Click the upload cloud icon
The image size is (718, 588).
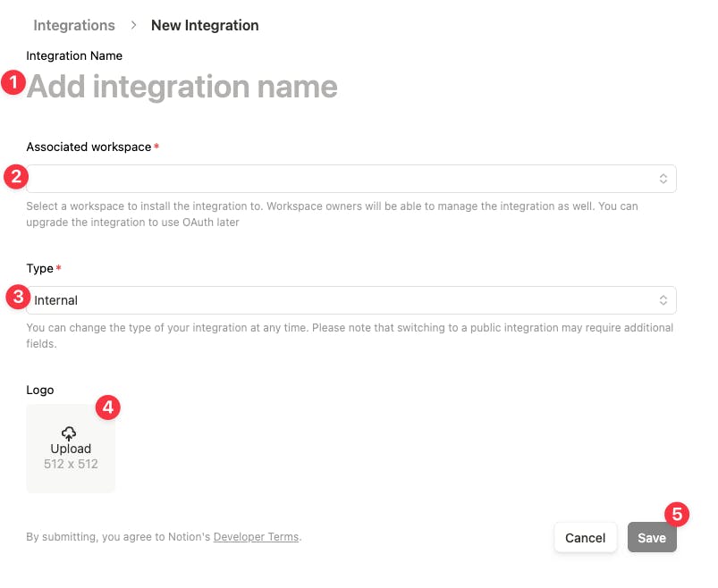pos(71,433)
